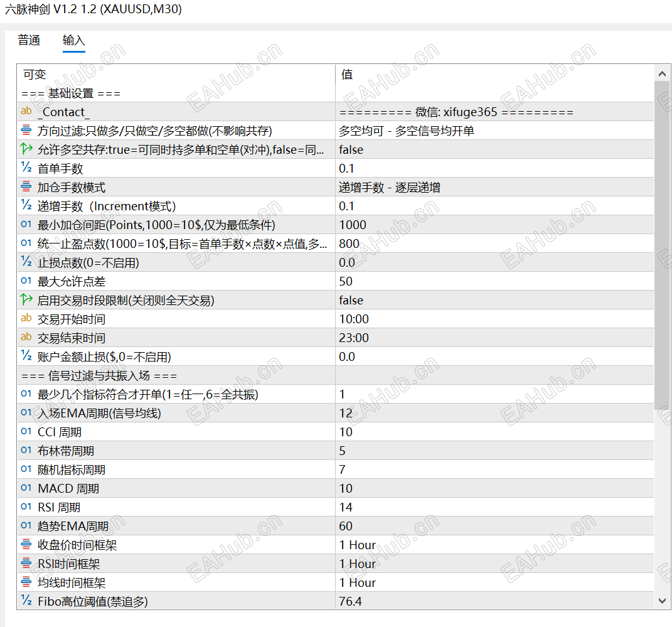Select the red list icon beside 方向过滤
672x627 pixels.
click(25, 130)
